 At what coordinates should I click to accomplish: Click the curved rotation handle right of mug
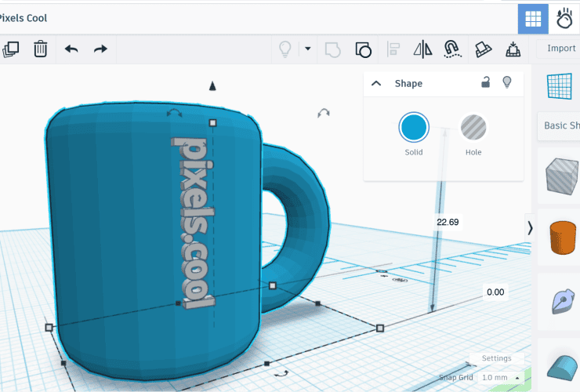[323, 113]
